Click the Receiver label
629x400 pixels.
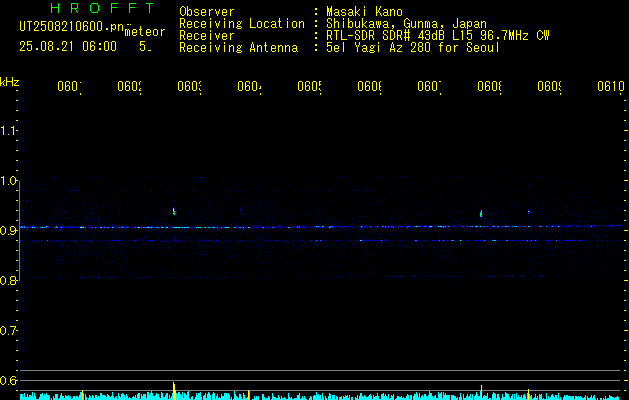[x=207, y=36]
